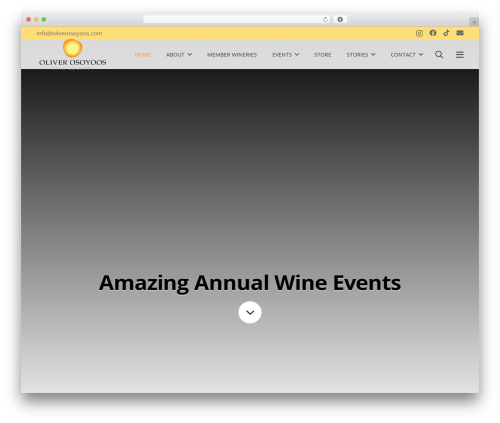Screen dimensions: 500x423
Task: Open the Instagram social icon
Action: coord(419,33)
